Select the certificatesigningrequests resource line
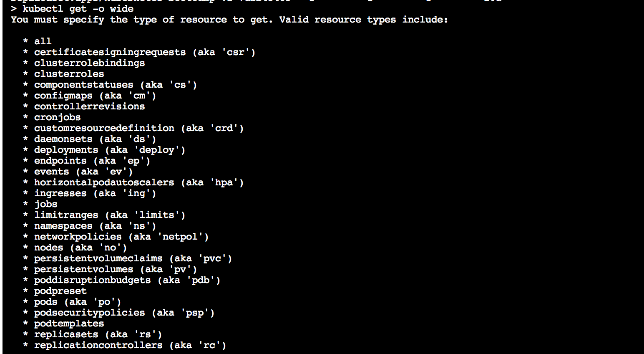Screen dimensions: 644x354 (x=139, y=52)
